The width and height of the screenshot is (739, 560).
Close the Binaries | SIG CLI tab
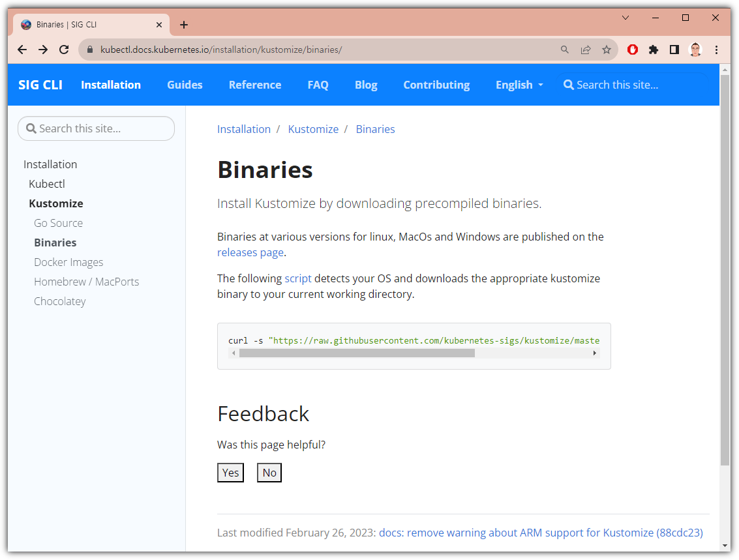pyautogui.click(x=159, y=25)
